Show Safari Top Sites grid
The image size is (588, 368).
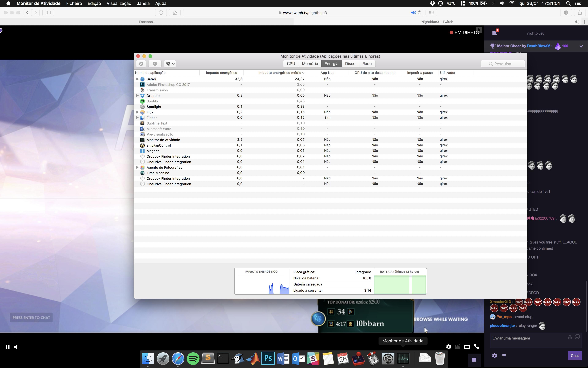(x=431, y=13)
